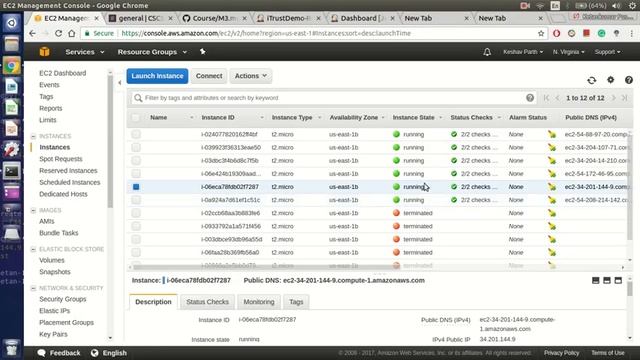
Task: Select all instances header checkbox
Action: (x=136, y=118)
